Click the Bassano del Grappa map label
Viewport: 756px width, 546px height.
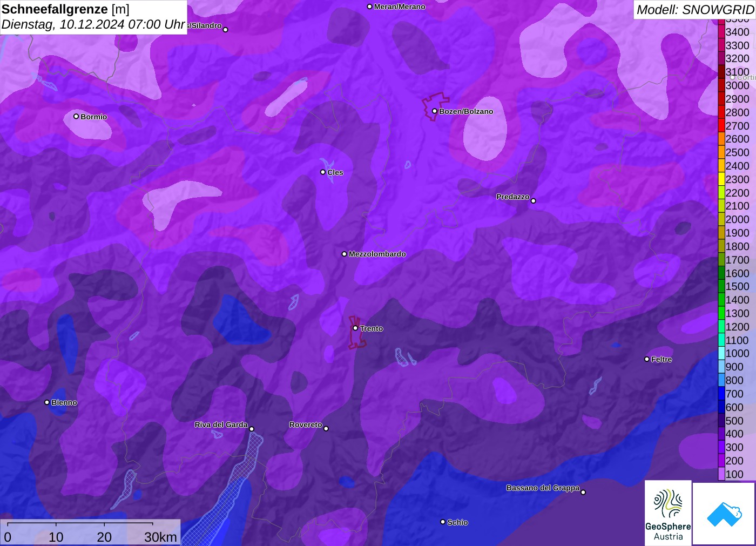543,488
